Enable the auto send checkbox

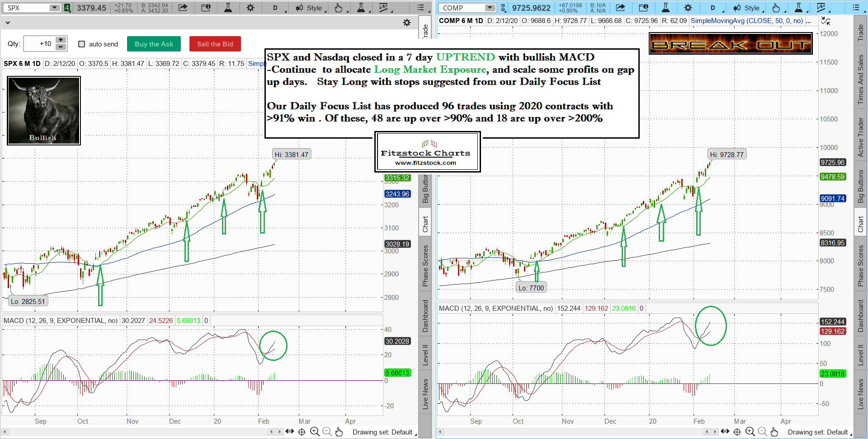tap(82, 44)
